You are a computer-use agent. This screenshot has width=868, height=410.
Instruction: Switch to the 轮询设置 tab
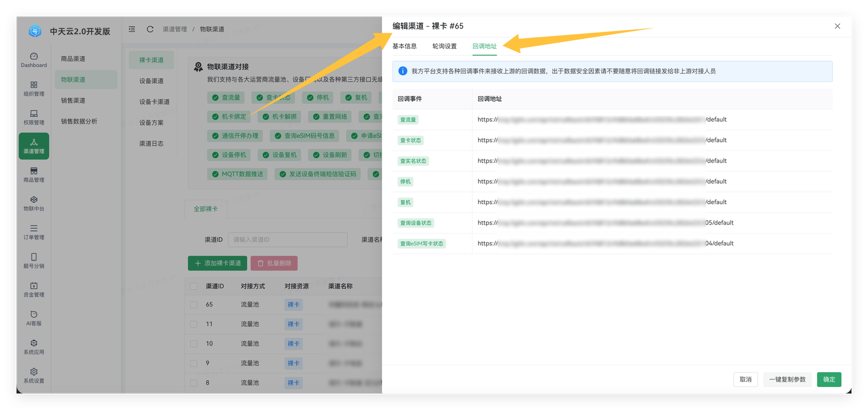pyautogui.click(x=445, y=46)
